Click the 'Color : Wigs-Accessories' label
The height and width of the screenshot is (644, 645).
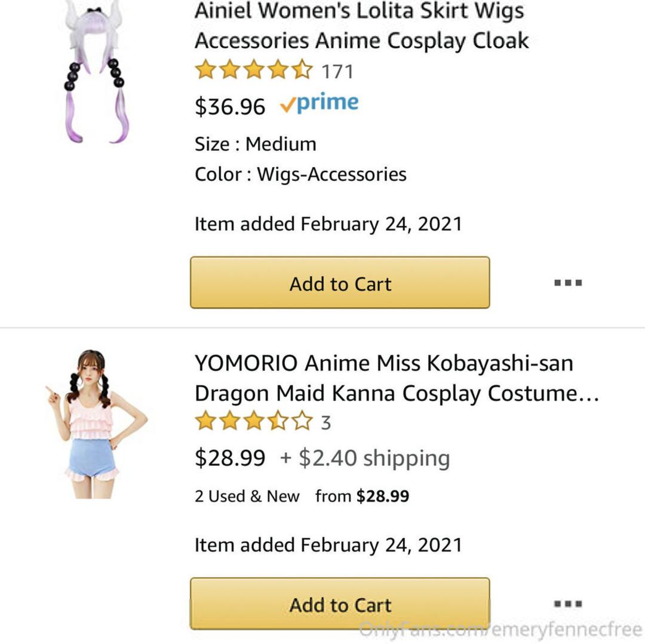coord(300,174)
